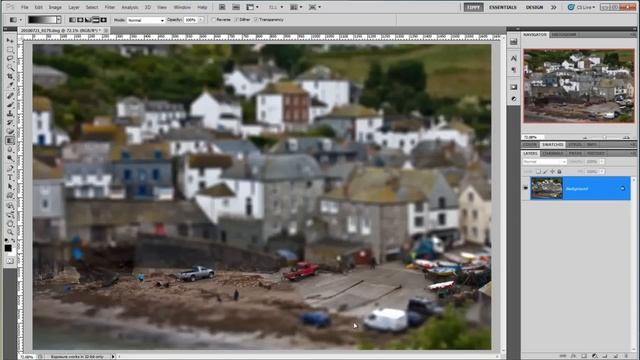Click the Navigator zoom out button
The image size is (640, 360).
(x=585, y=137)
